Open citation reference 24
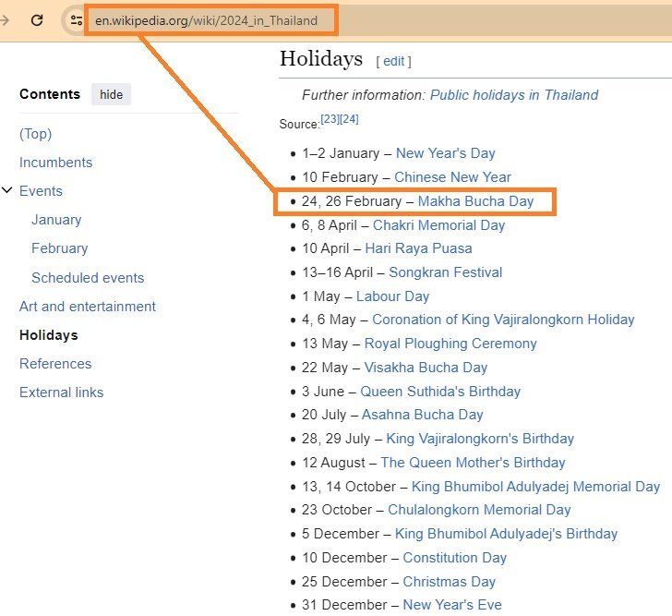This screenshot has width=672, height=616. (349, 119)
